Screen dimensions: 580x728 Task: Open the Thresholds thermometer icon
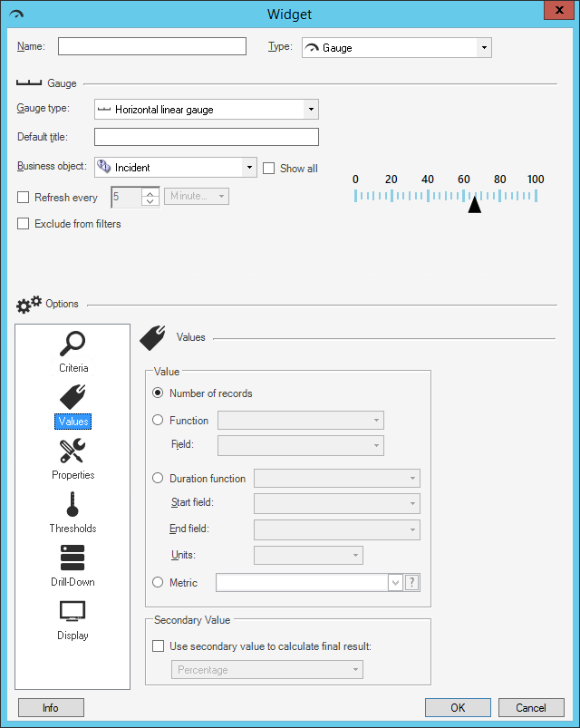[72, 504]
